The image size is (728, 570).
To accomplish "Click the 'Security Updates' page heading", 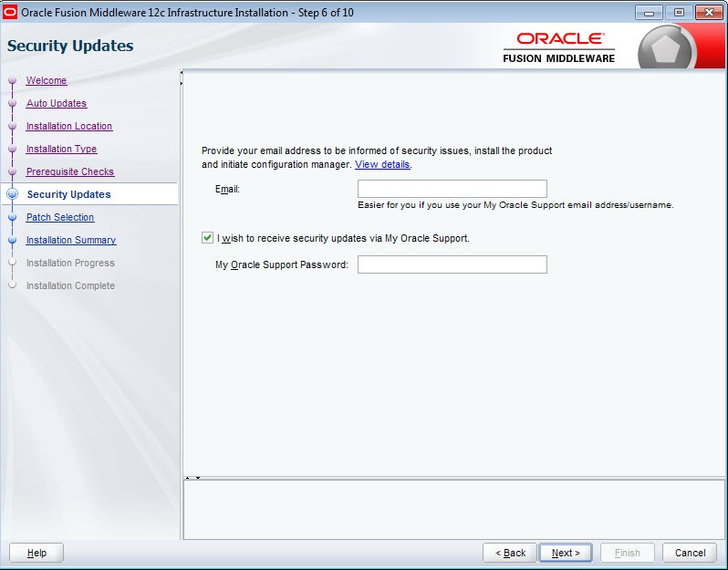I will tap(70, 46).
